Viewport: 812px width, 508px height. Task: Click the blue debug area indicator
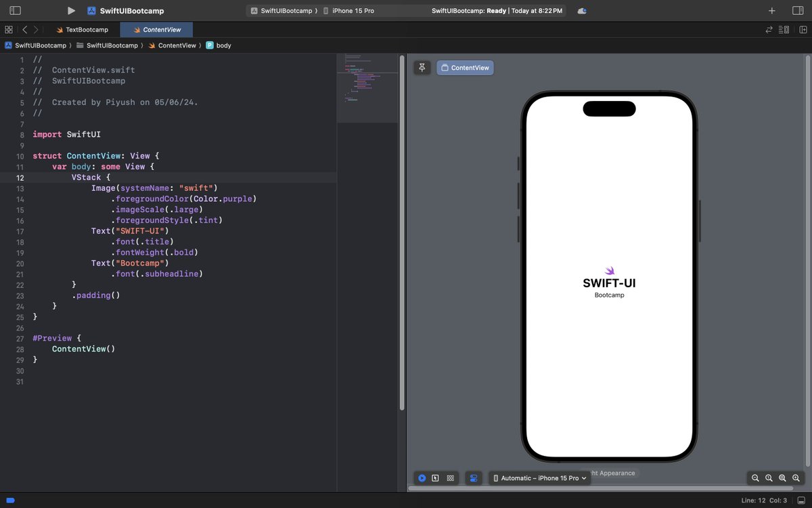click(x=10, y=501)
